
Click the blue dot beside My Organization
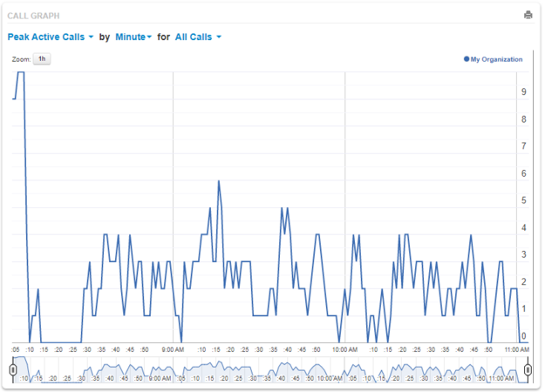[467, 59]
